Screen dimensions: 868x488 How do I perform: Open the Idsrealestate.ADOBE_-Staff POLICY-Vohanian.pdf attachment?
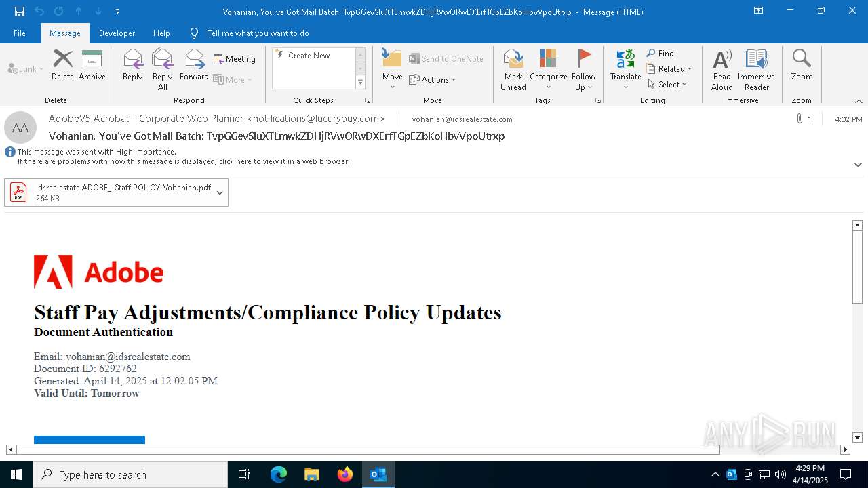(110, 192)
